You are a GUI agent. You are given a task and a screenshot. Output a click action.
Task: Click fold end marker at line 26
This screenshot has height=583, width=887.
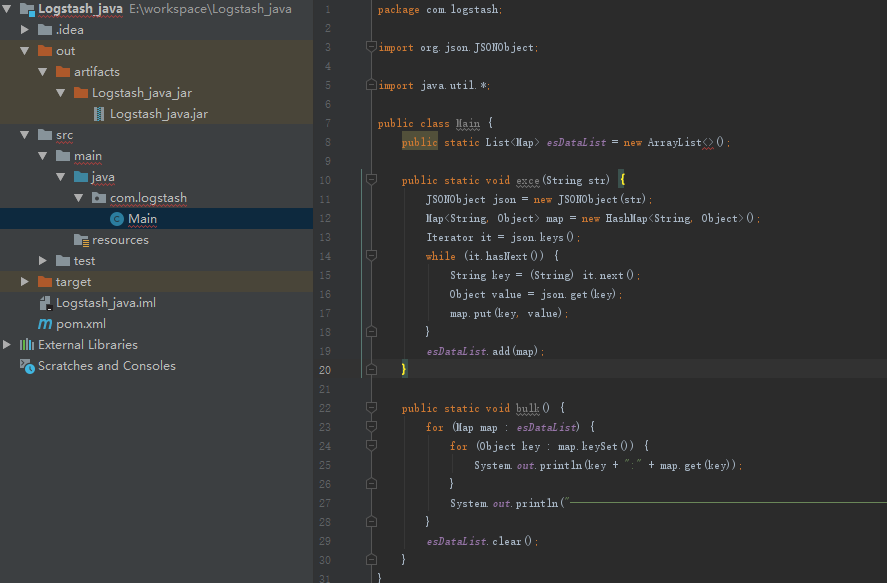pyautogui.click(x=371, y=483)
